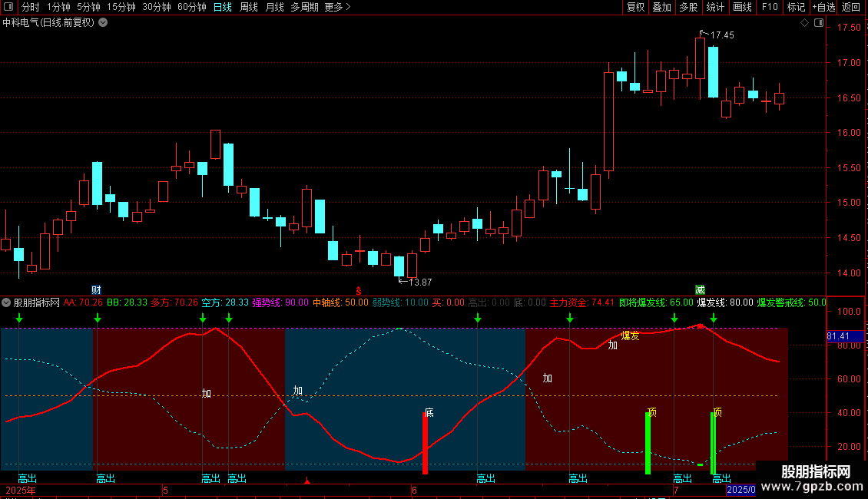Select the 30分钟 period tab
Image resolution: width=868 pixels, height=499 pixels.
click(x=157, y=7)
